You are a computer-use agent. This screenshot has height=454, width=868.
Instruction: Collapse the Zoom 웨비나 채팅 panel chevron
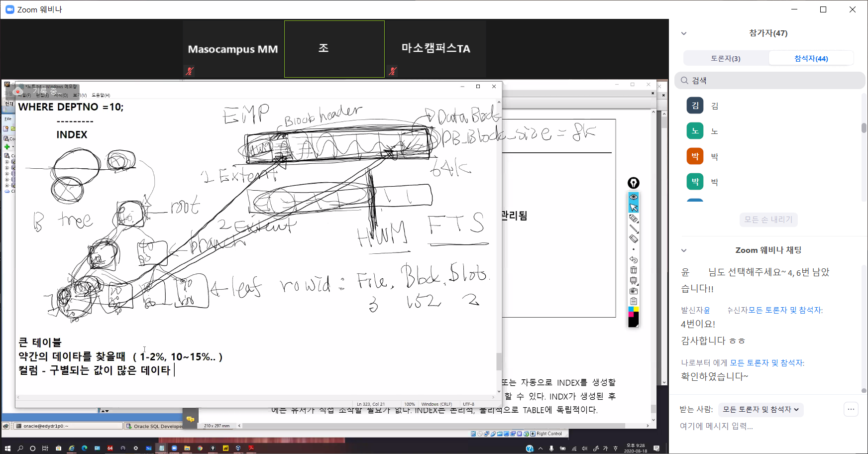point(684,250)
